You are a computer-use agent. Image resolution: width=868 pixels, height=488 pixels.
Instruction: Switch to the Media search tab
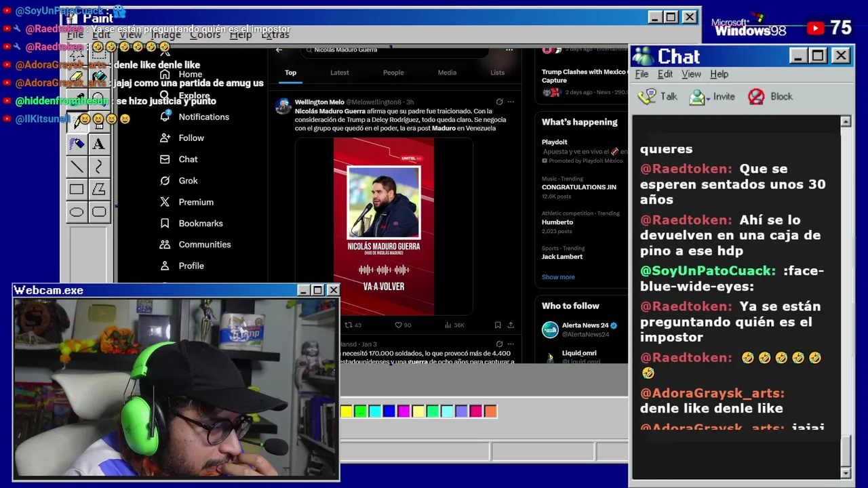[447, 73]
